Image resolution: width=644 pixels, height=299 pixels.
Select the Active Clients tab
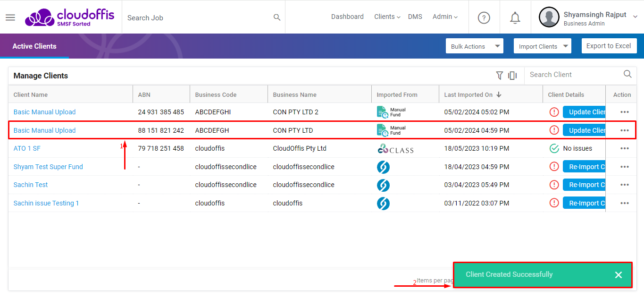(34, 46)
